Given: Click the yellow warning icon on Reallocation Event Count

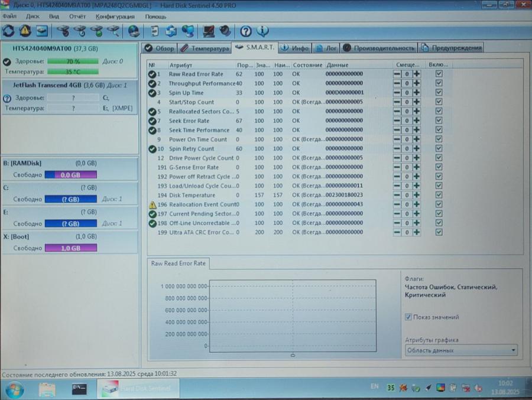Looking at the screenshot, I should (152, 204).
